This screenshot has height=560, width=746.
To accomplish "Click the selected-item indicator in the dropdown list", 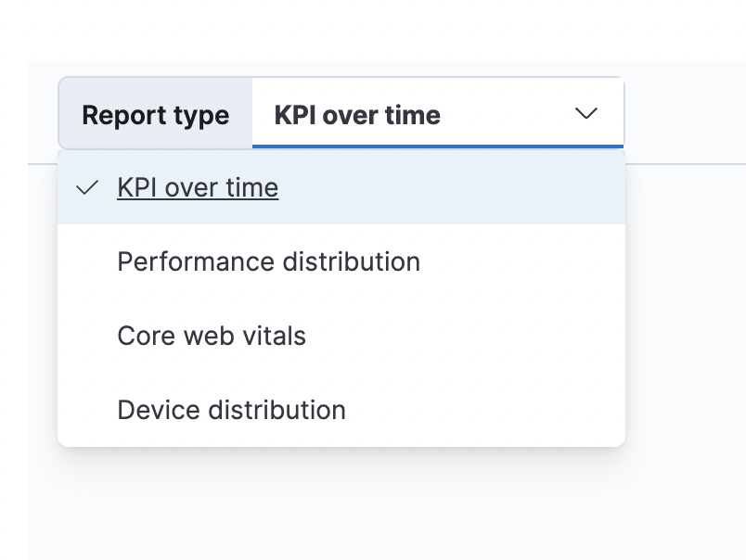I will point(85,188).
